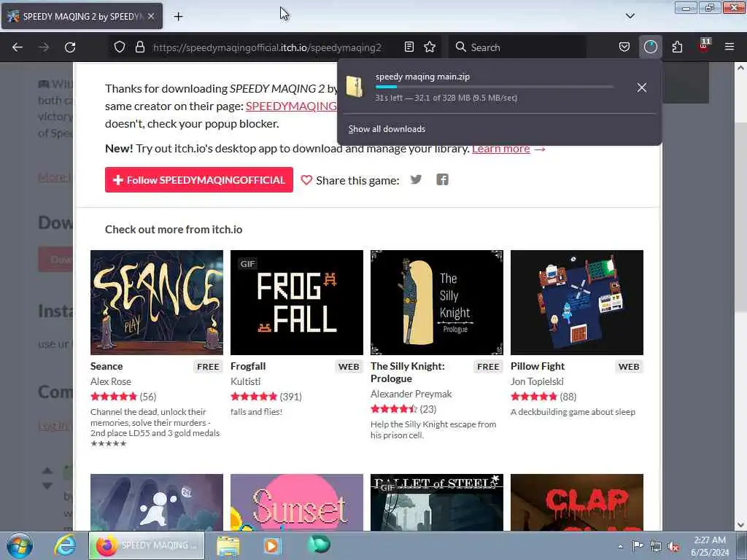
Task: Click the muted volume tray icon
Action: 673,546
